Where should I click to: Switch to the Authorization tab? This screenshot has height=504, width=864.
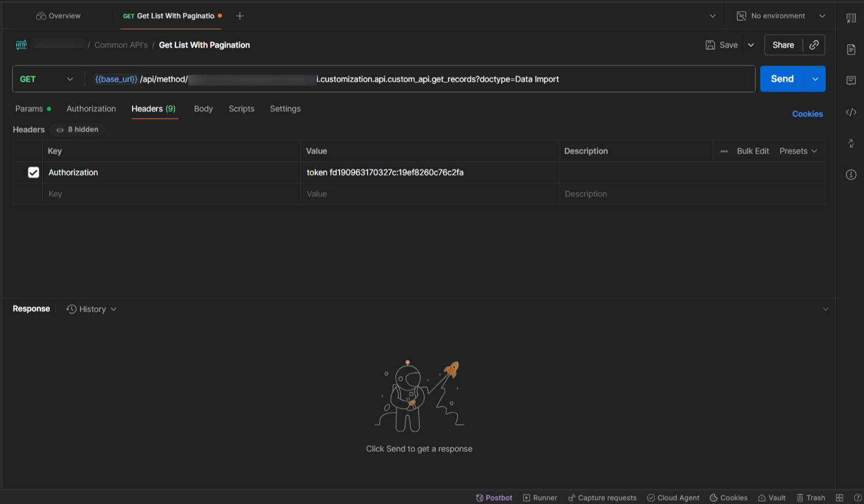click(x=91, y=109)
